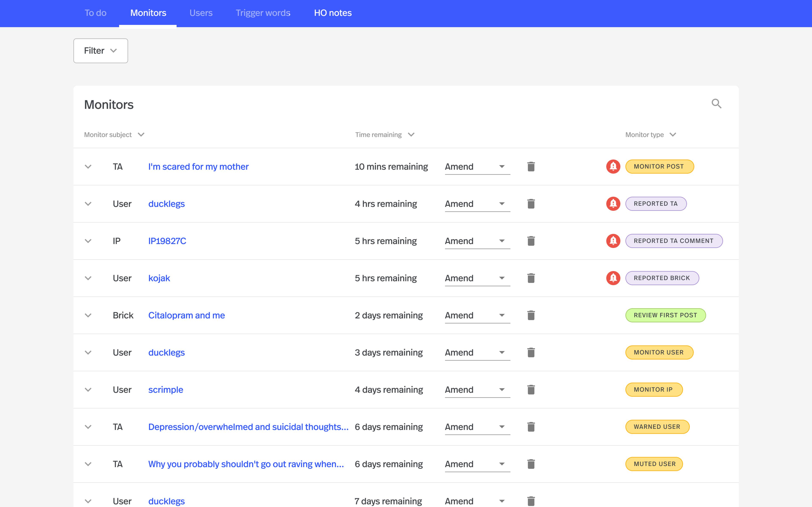The height and width of the screenshot is (507, 812).
Task: Open Amend dropdown for the scrimple row
Action: tap(477, 390)
